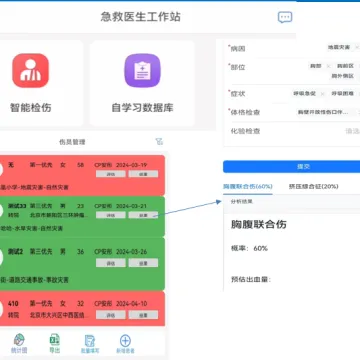Click the 部位 field label
This screenshot has height=360, width=360.
[238, 67]
